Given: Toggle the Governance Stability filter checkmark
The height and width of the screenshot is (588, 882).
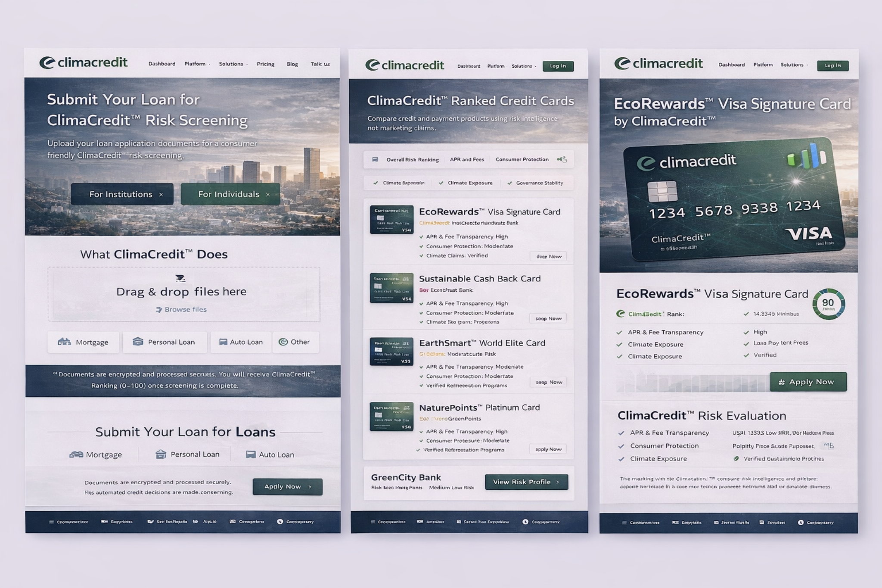Looking at the screenshot, I should [510, 183].
